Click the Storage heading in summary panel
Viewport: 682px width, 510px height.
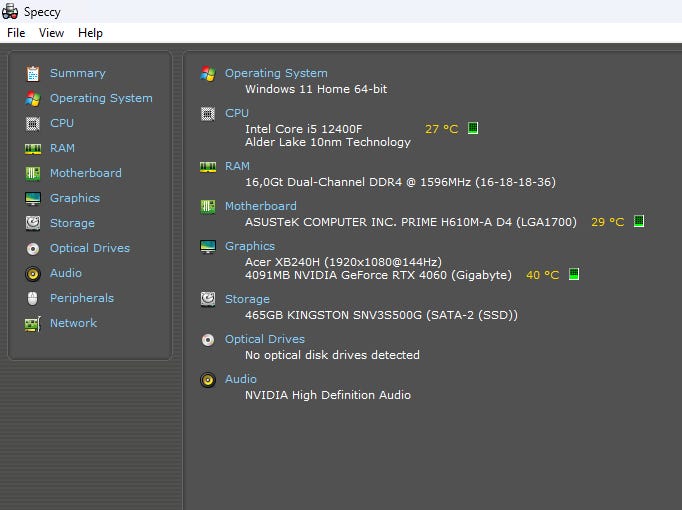click(247, 299)
